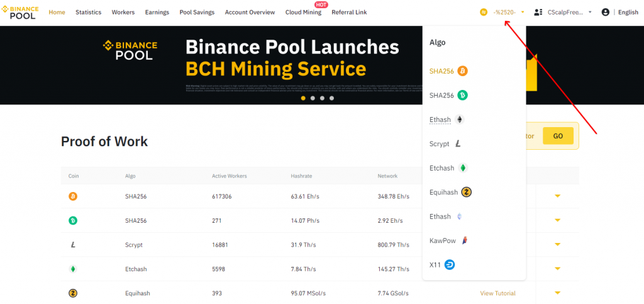644x304 pixels.
Task: Expand the SHA256 617306 workers row
Action: click(557, 196)
